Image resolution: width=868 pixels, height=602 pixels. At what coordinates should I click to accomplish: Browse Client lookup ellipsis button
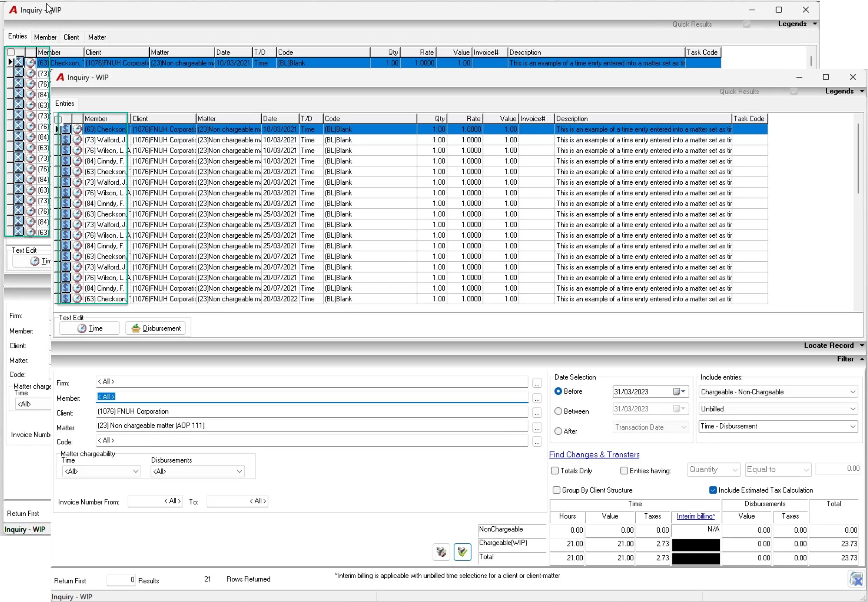pos(537,413)
